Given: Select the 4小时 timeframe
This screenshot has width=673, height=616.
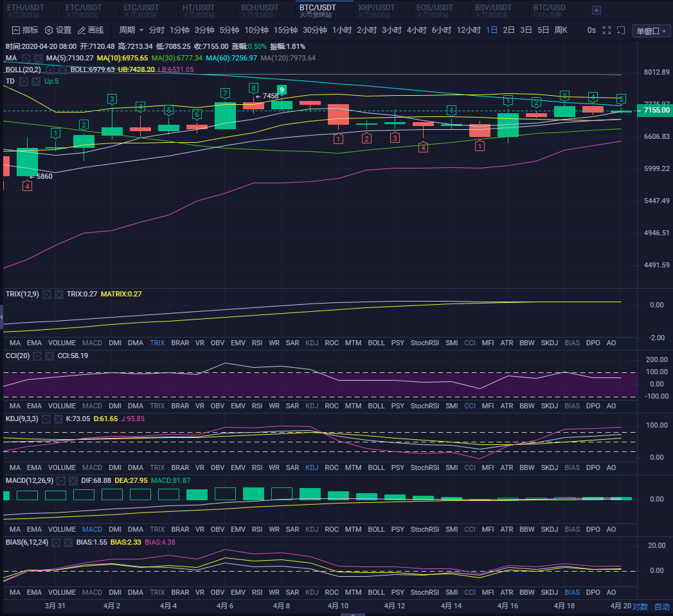Looking at the screenshot, I should coord(417,30).
